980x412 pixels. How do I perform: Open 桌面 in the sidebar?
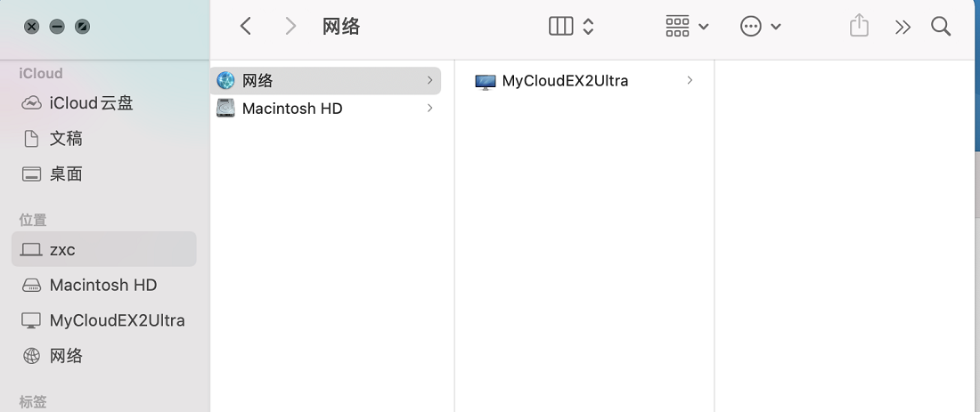click(x=103, y=174)
